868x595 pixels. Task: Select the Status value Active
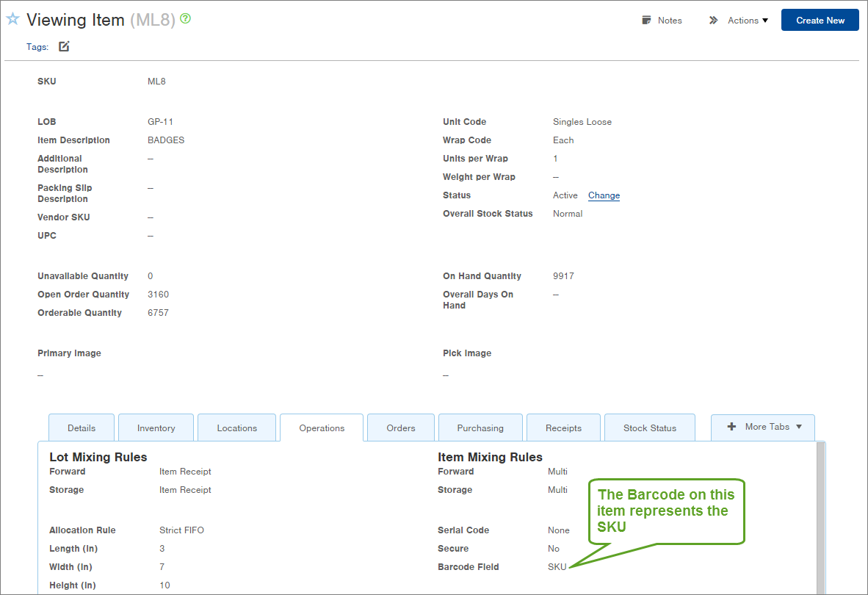(565, 195)
